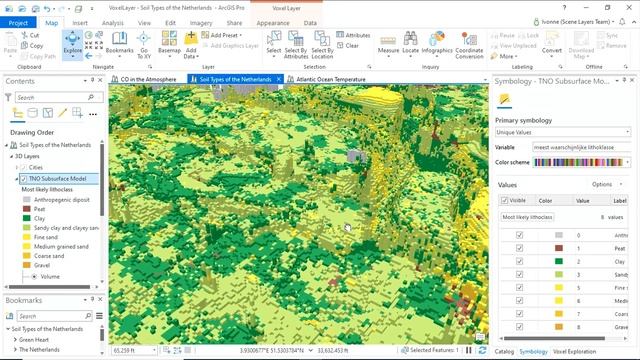Click the Attributes button

pos(353,35)
